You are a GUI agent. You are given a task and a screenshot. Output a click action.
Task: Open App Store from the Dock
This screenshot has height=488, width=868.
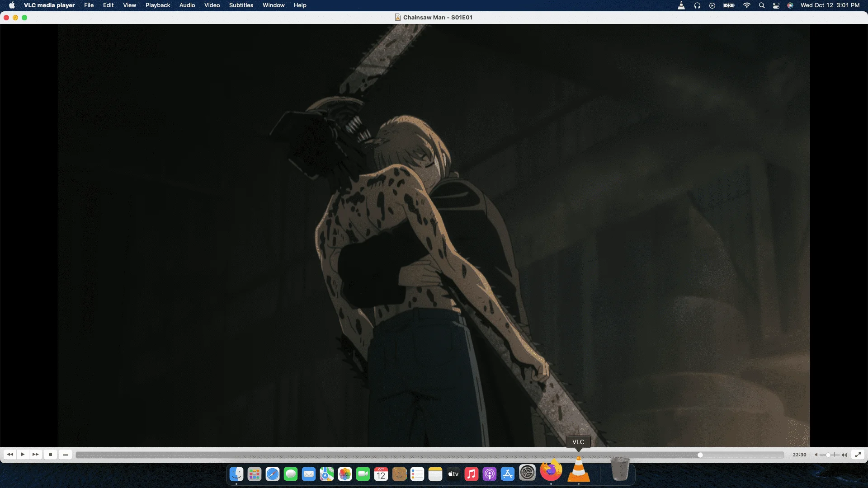tap(508, 474)
